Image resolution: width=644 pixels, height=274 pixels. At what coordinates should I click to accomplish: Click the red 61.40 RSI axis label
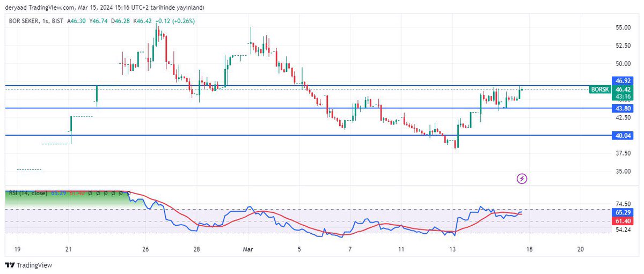pos(623,221)
